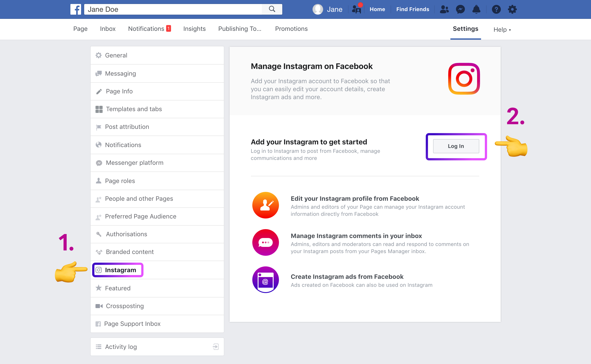The width and height of the screenshot is (591, 364).
Task: Open Publishing Tools tab
Action: coord(240,29)
